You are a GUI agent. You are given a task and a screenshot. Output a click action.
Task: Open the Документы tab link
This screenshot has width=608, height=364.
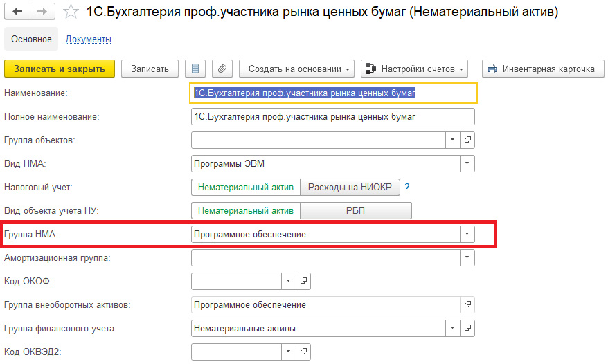(x=89, y=39)
